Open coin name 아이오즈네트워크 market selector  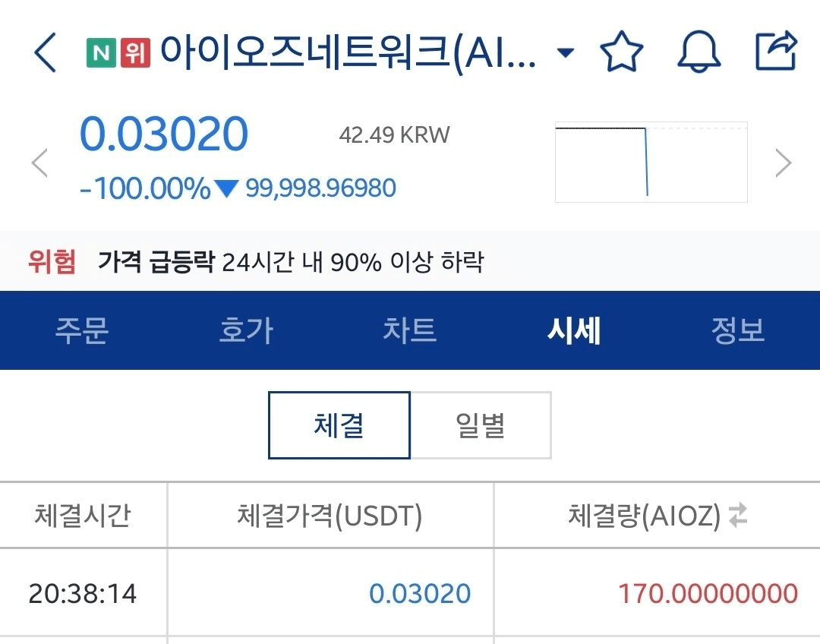(x=348, y=53)
